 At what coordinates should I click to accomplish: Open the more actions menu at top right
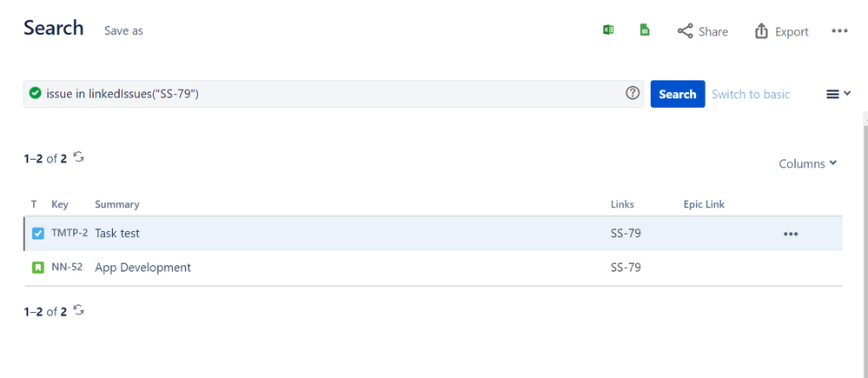(x=839, y=31)
